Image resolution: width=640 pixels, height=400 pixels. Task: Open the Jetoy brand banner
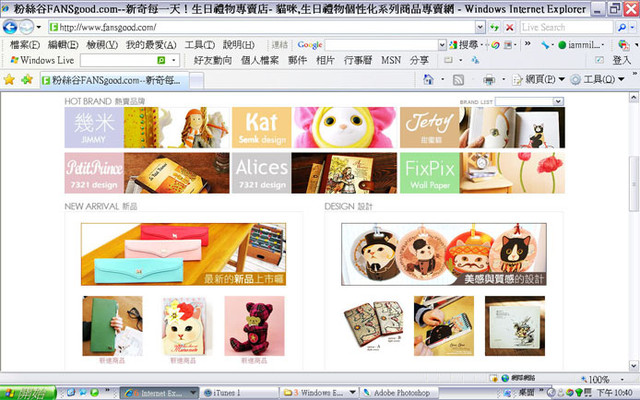click(x=482, y=127)
